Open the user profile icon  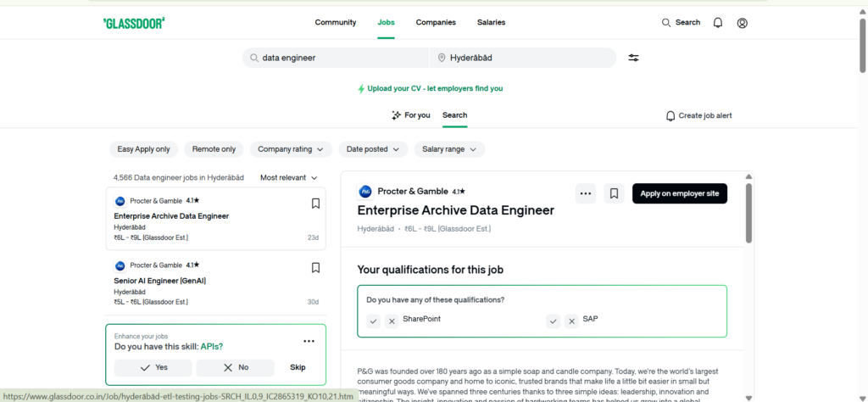(743, 23)
